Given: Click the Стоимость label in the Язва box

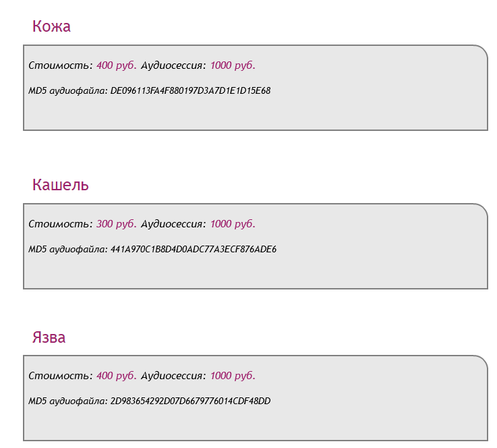Looking at the screenshot, I should 61,376.
